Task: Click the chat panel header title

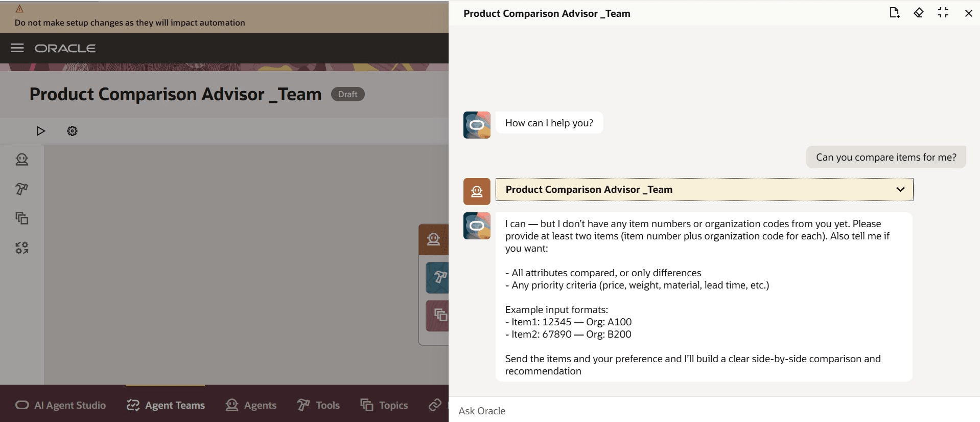Action: (x=547, y=14)
